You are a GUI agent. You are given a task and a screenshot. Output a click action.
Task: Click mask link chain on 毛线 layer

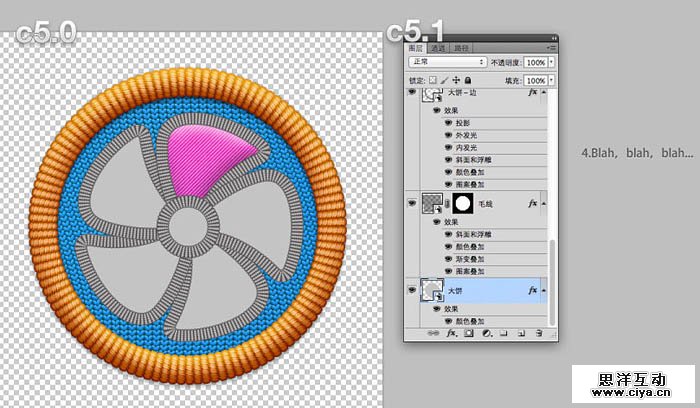tap(447, 204)
